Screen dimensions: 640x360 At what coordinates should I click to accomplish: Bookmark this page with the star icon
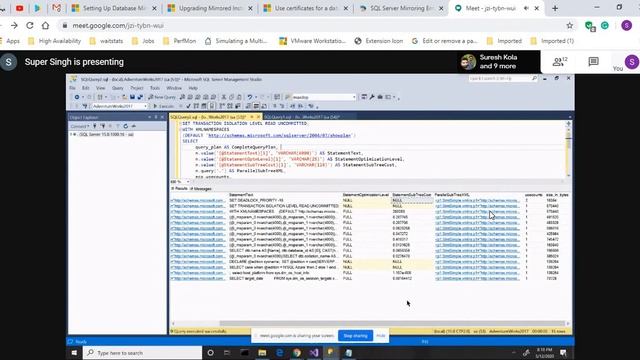[570, 25]
